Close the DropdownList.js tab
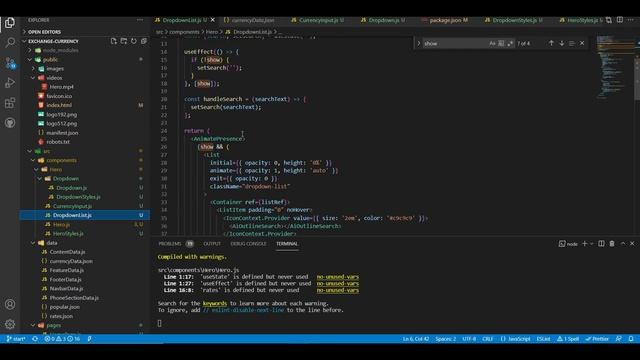This screenshot has width=640, height=360. [213, 20]
